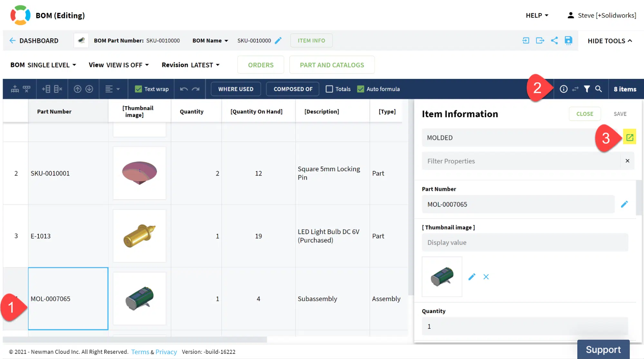
Task: Click SAVE in the Item Information panel
Action: pos(620,114)
